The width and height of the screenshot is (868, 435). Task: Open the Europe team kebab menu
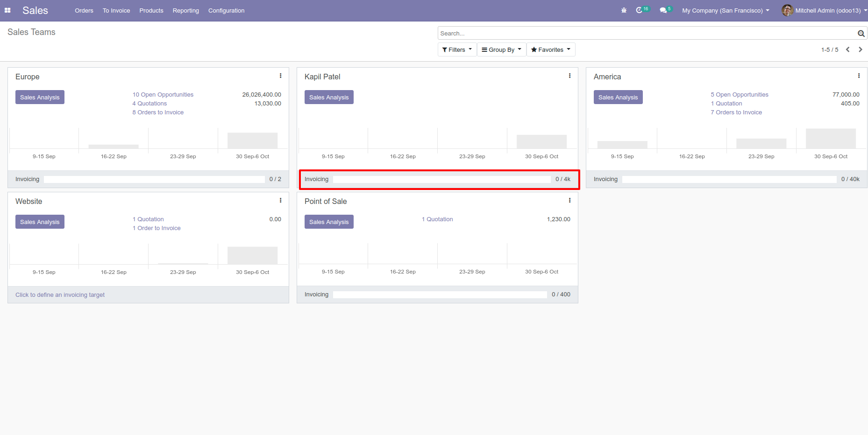(280, 76)
